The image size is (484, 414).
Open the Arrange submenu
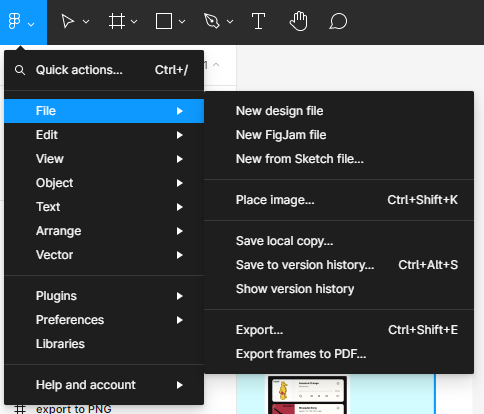point(104,231)
